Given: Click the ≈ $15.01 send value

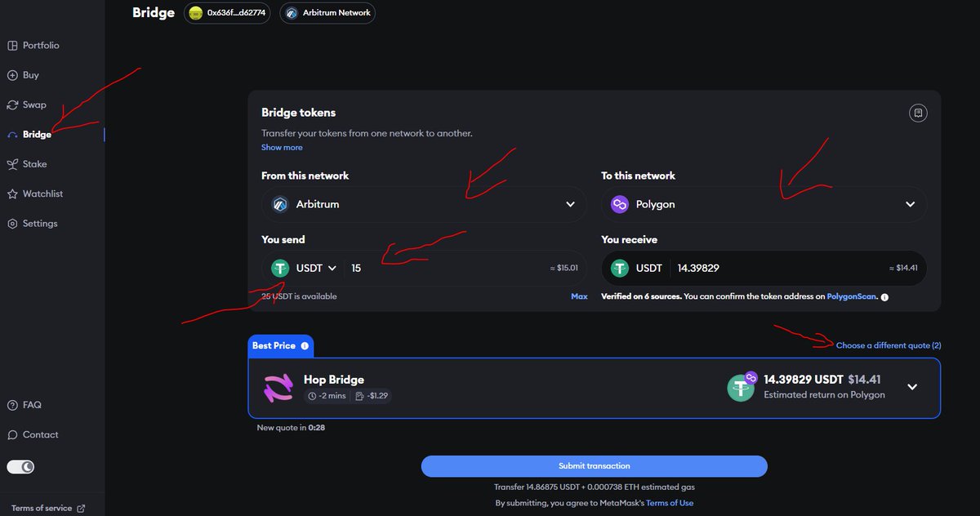Looking at the screenshot, I should click(564, 268).
